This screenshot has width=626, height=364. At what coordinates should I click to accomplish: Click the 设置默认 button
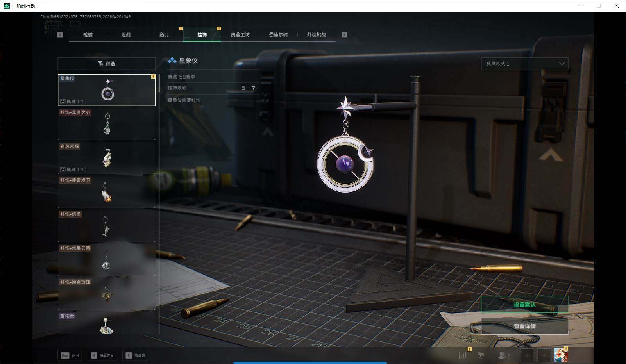click(524, 305)
